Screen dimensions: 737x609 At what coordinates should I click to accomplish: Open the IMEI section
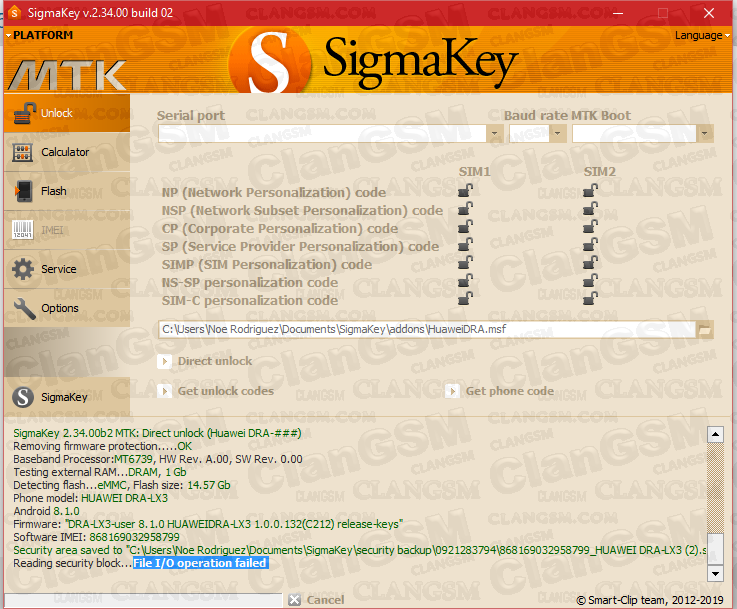(x=67, y=230)
